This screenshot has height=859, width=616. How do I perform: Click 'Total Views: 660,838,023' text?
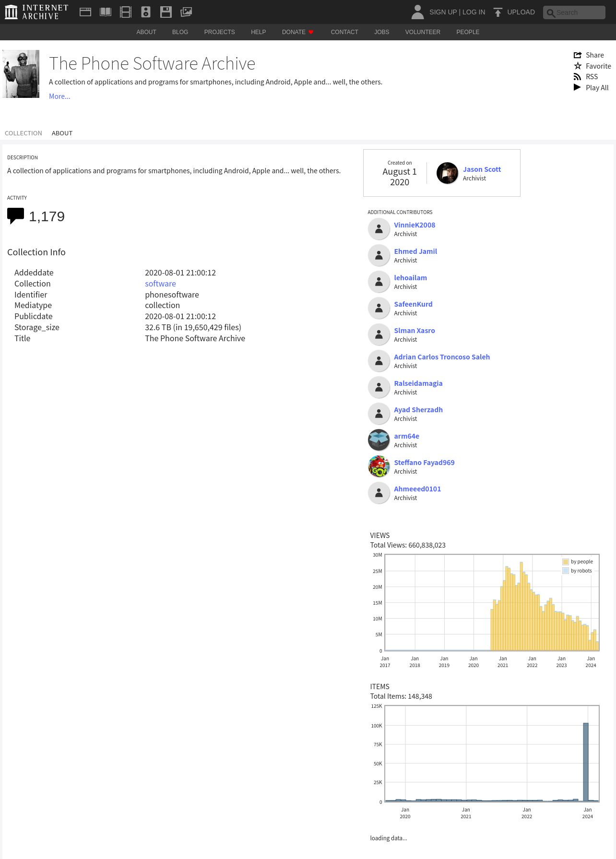pos(408,545)
